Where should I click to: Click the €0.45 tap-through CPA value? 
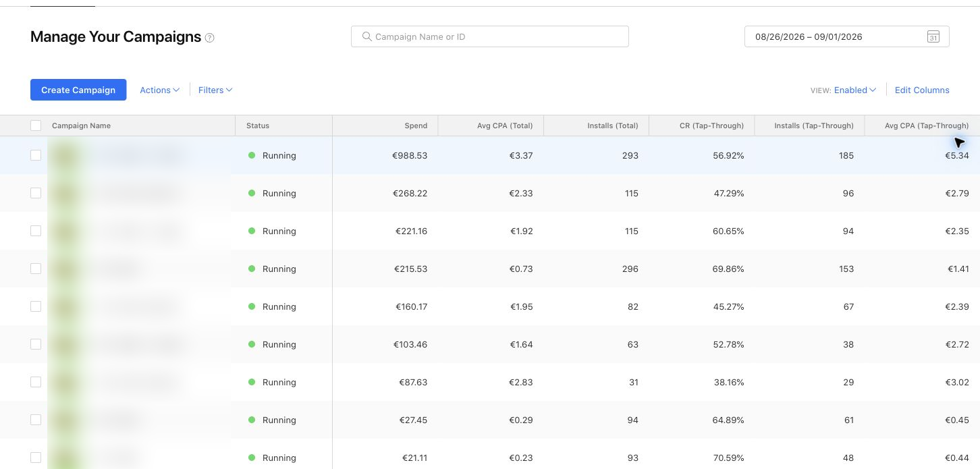click(957, 420)
